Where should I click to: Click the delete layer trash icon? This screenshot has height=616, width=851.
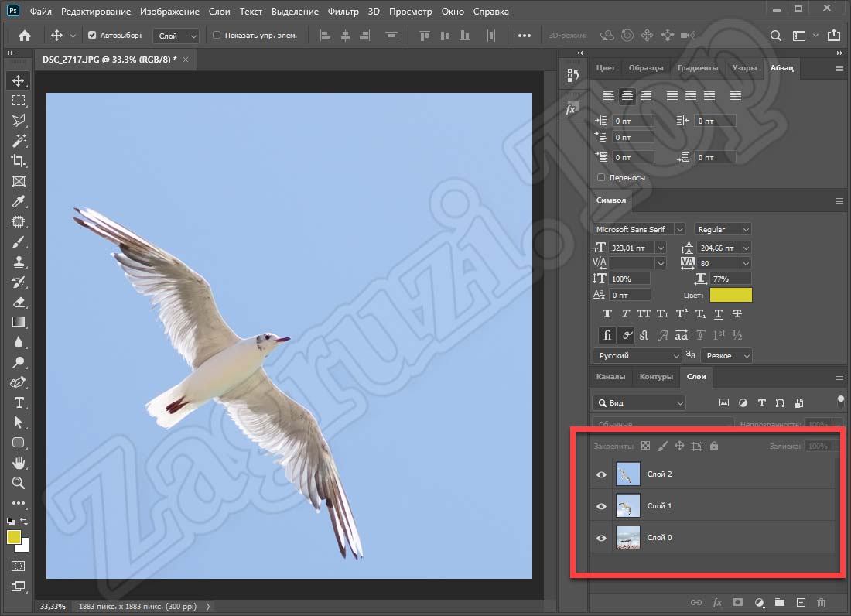tap(822, 602)
